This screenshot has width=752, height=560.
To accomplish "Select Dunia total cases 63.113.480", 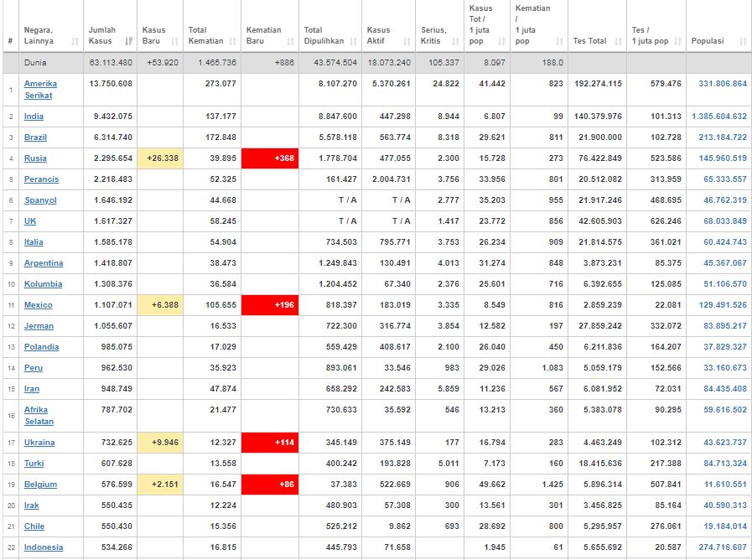I will coord(111,63).
